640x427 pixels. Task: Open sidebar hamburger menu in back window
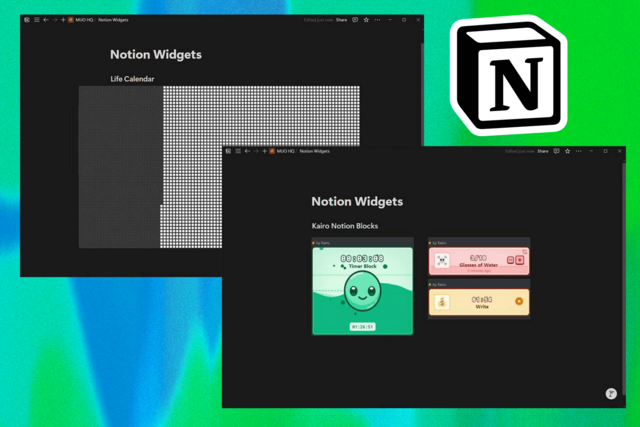pos(37,20)
